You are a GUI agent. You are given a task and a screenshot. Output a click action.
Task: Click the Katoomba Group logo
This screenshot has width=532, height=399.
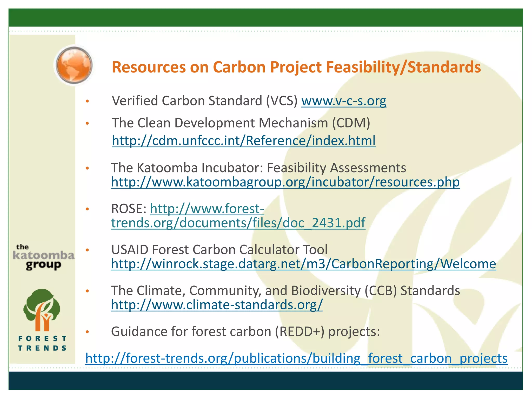[44, 257]
